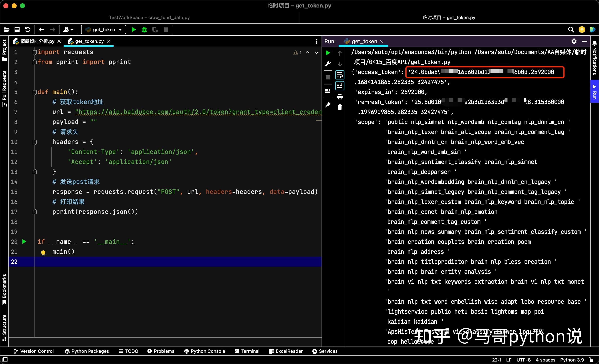
Task: Click UTF-8 encoding in the status bar
Action: point(524,360)
